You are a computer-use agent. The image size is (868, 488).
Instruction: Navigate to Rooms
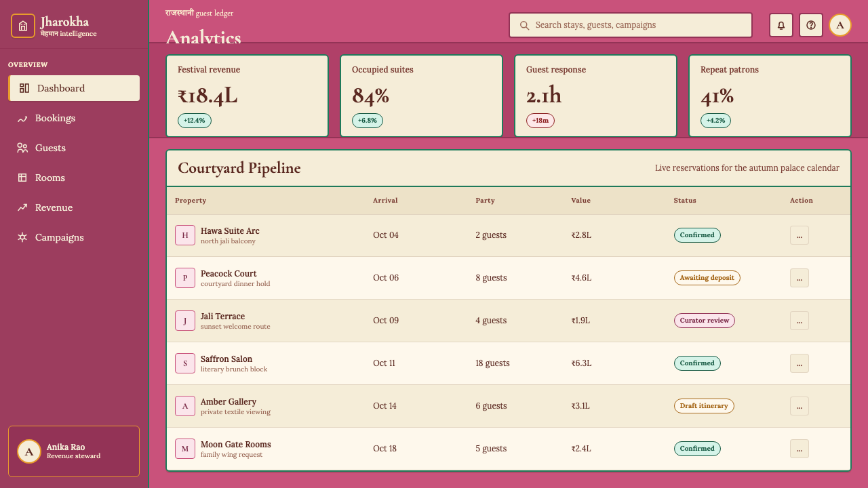click(x=74, y=178)
